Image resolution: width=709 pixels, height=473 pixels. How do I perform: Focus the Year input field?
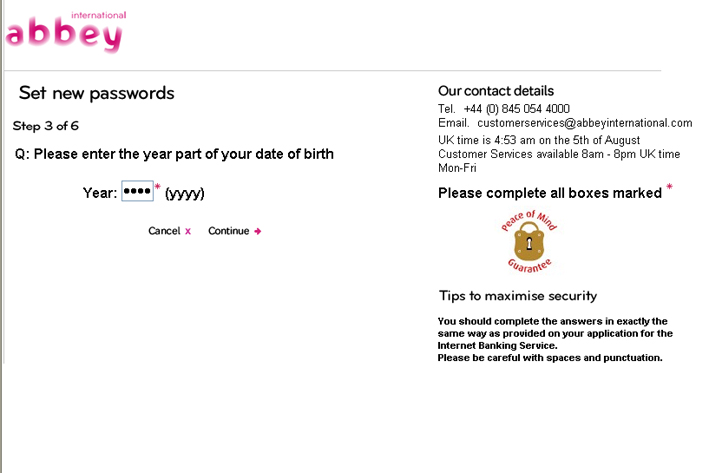137,191
